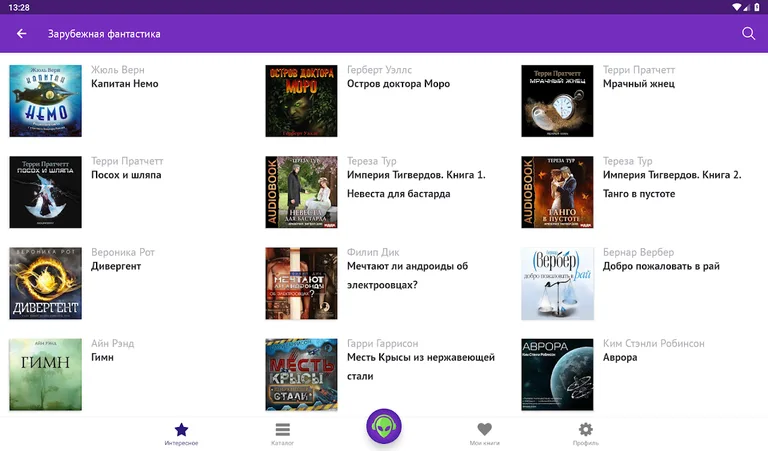Open search with magnifier icon

[x=748, y=33]
